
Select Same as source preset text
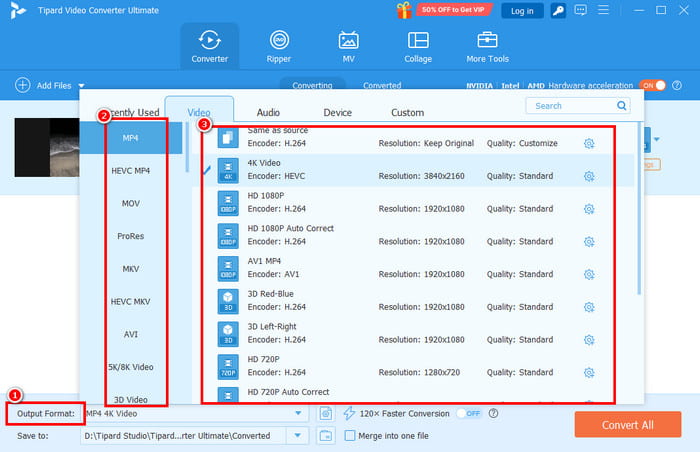tap(278, 130)
